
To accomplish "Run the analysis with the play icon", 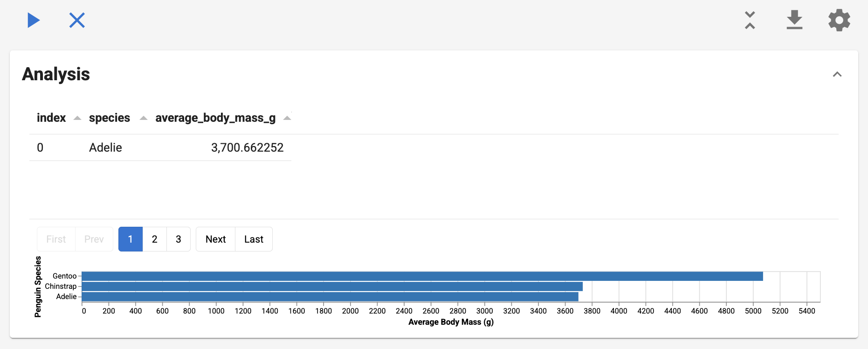I will (x=34, y=20).
